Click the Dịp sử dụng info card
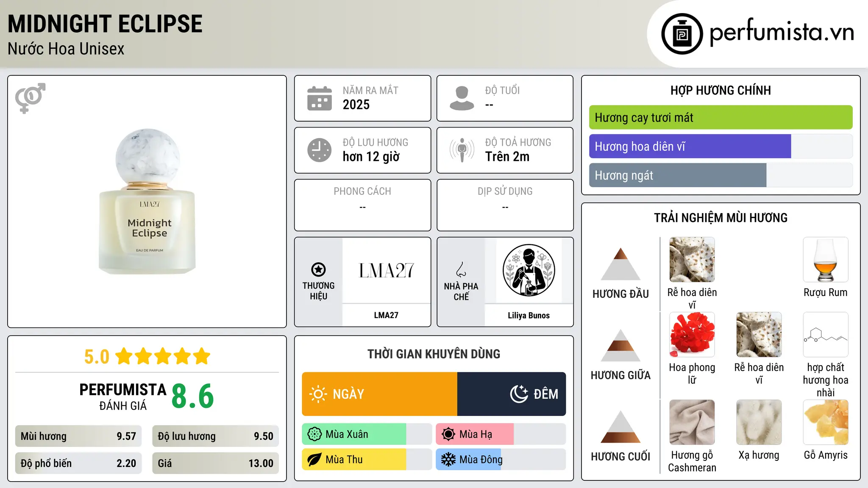Image resolution: width=868 pixels, height=488 pixels. (x=505, y=205)
